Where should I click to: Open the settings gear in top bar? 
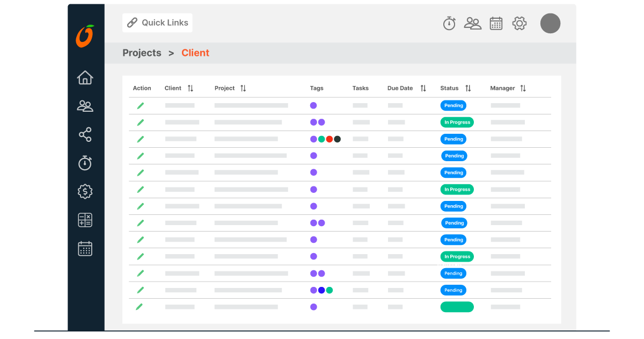coord(519,23)
